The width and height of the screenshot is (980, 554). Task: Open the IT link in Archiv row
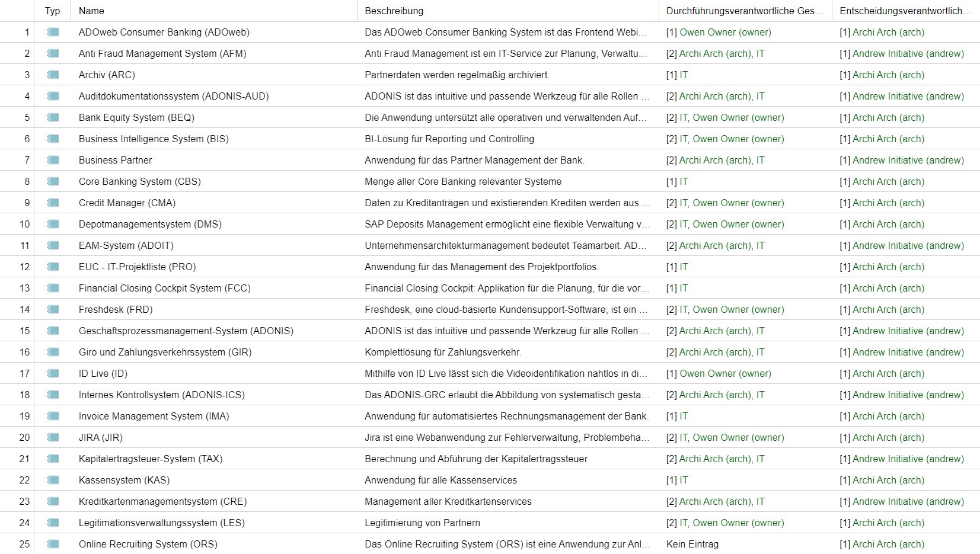[x=684, y=75]
